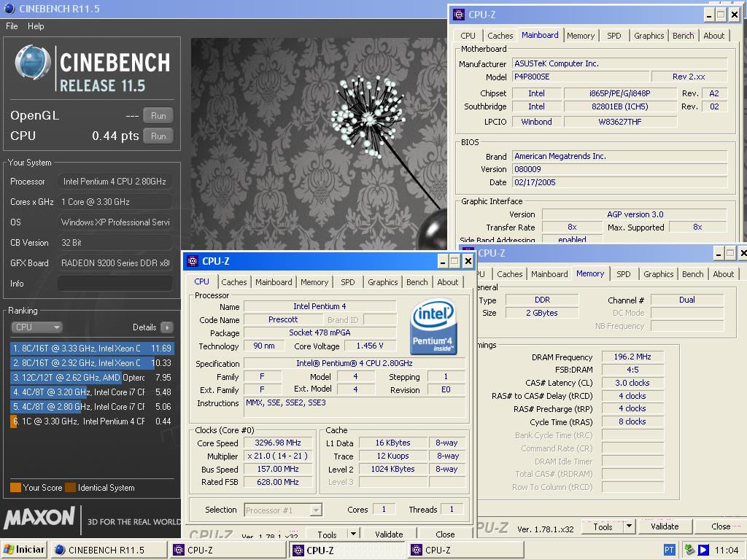Open SPD tab in Memory CPU-Z window
This screenshot has height=560, width=747.
(x=624, y=274)
